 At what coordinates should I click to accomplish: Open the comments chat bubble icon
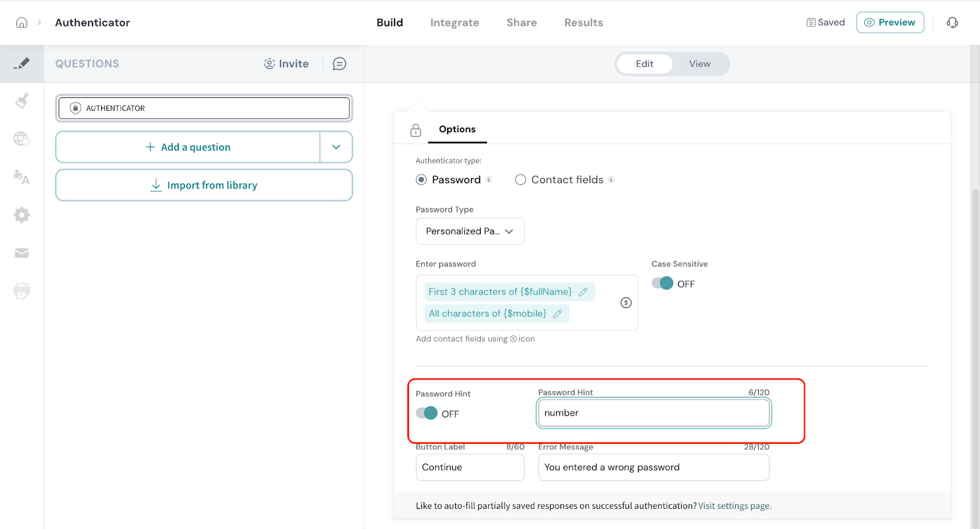point(339,64)
